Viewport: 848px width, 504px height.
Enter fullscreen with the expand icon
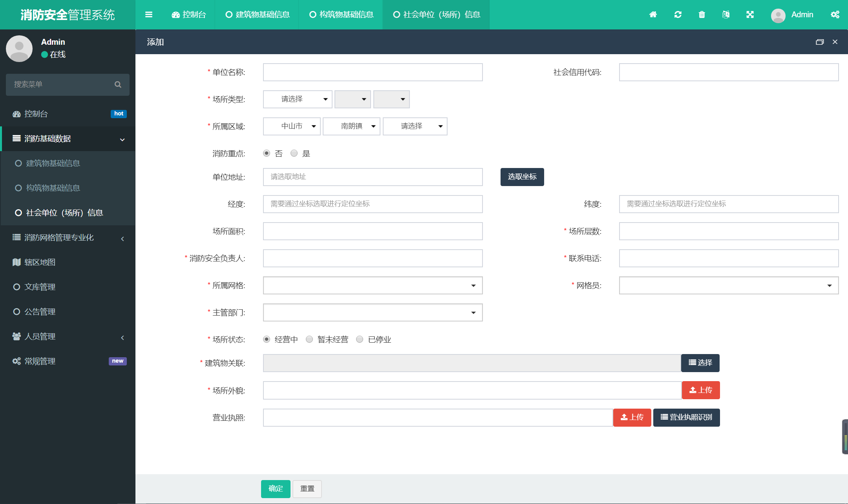[x=750, y=15]
